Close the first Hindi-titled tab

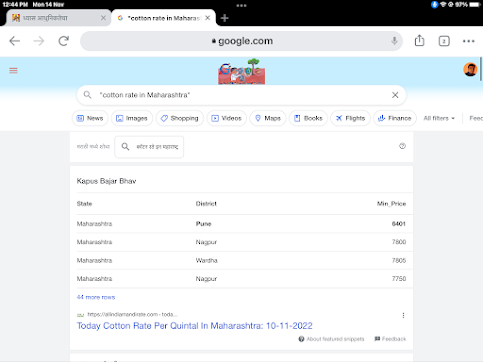103,18
